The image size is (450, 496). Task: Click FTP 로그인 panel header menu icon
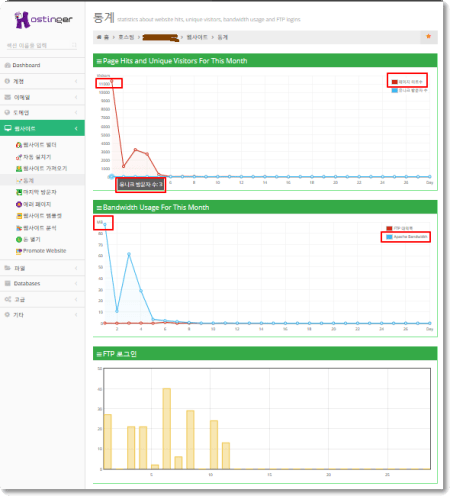click(x=99, y=354)
